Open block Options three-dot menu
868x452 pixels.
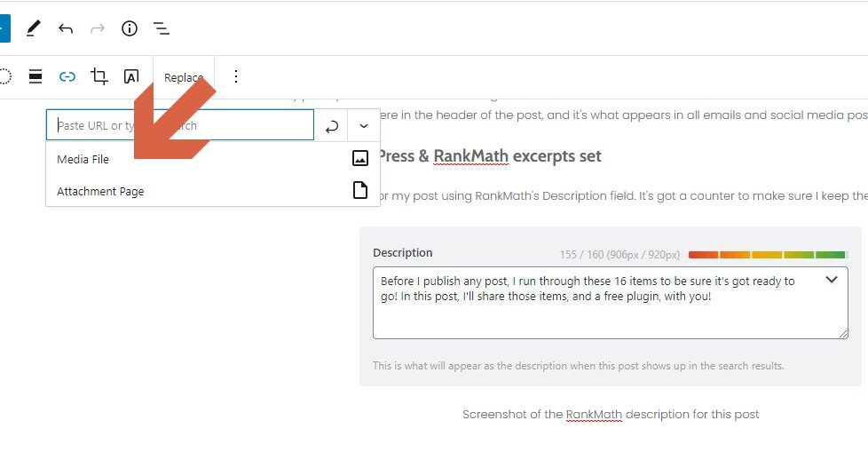(x=236, y=76)
